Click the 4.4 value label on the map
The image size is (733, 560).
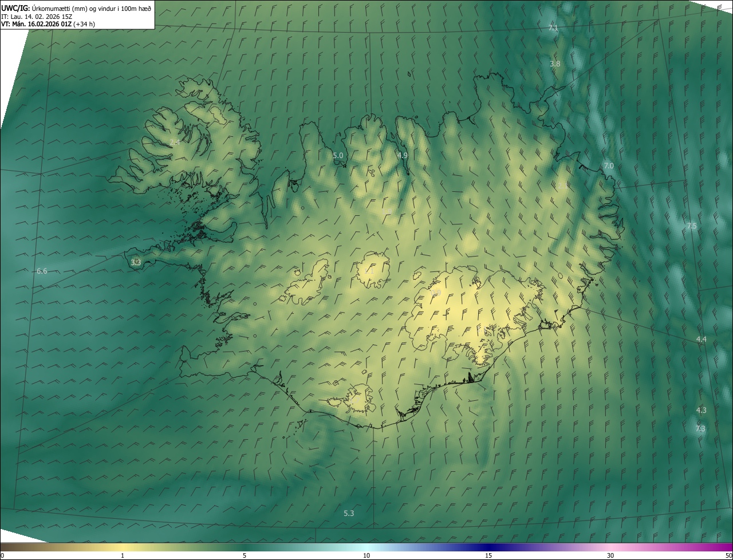pyautogui.click(x=702, y=340)
